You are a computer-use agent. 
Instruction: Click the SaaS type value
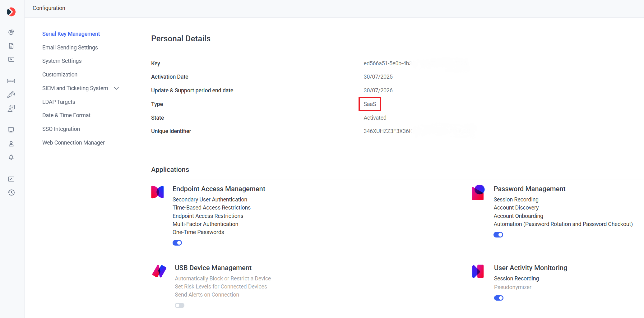[x=370, y=104]
